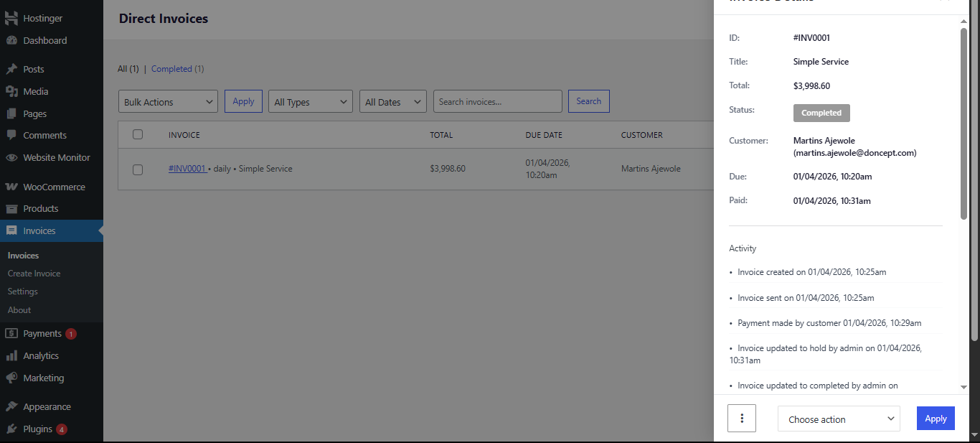This screenshot has width=980, height=443.
Task: Click the blue Apply button in Invoice Details
Action: click(x=936, y=418)
